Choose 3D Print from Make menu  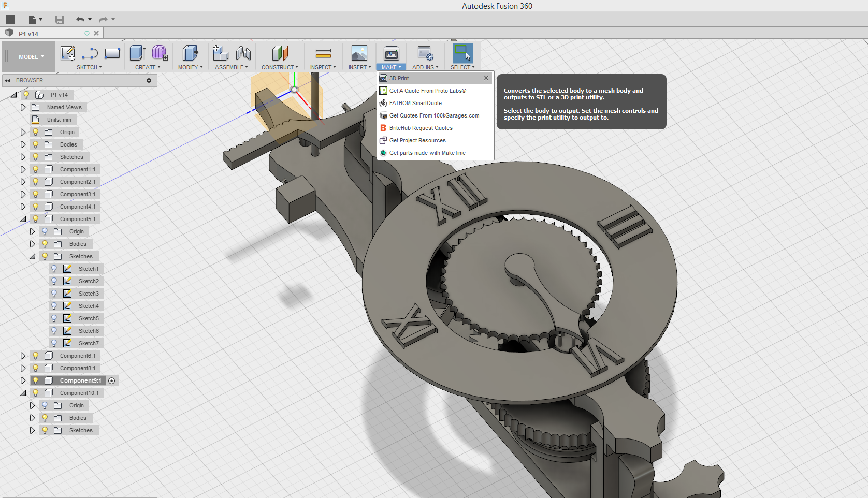click(x=435, y=78)
